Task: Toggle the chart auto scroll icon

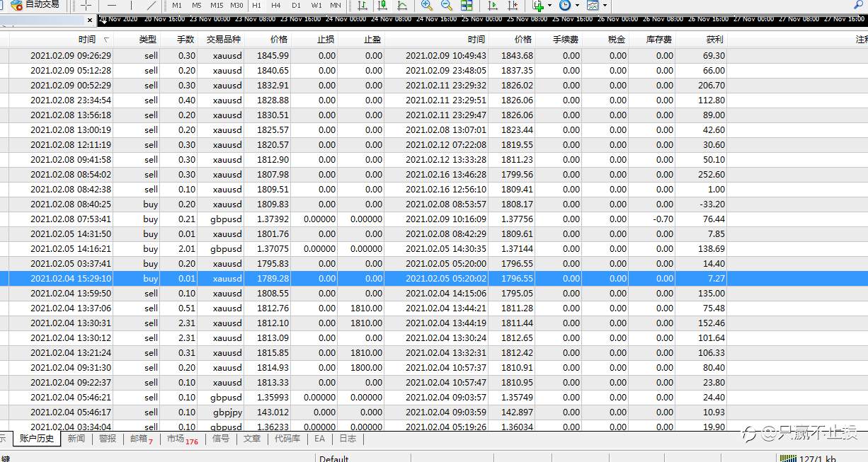Action: (493, 5)
